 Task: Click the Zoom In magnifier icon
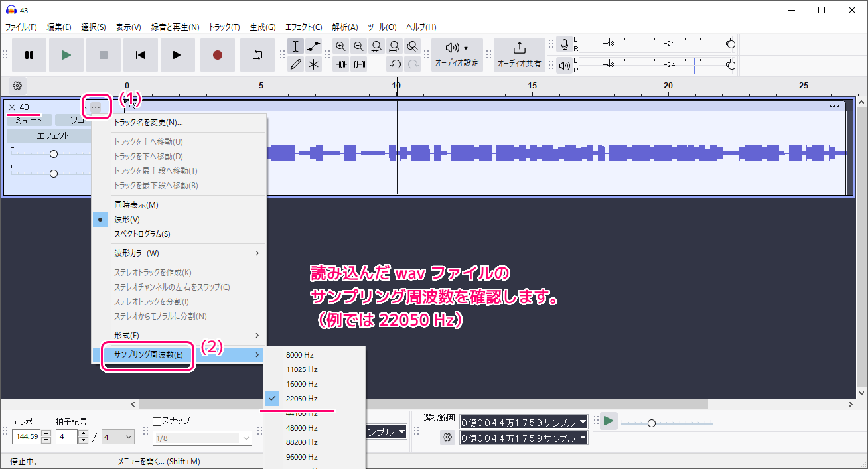341,46
